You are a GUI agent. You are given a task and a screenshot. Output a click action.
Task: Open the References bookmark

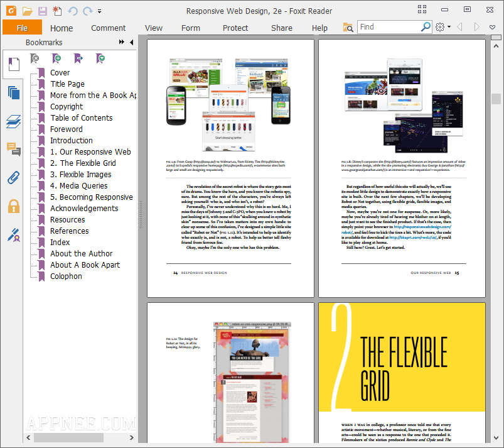pyautogui.click(x=70, y=231)
